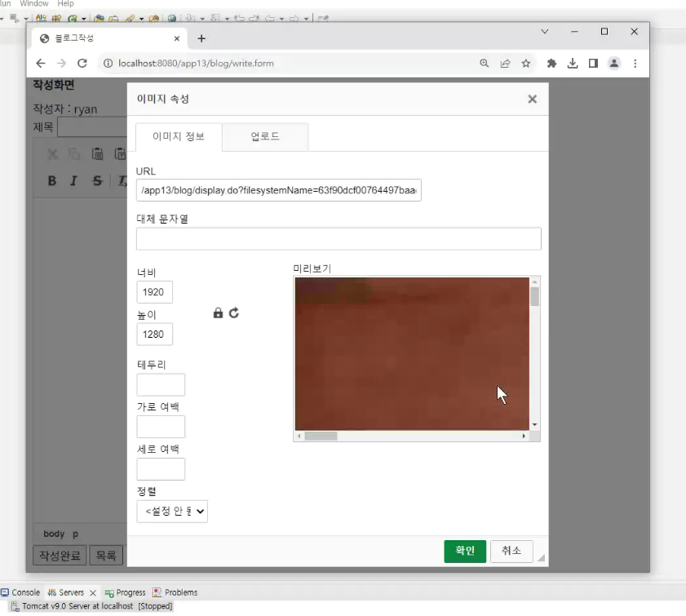View site information icon in address bar

[108, 64]
